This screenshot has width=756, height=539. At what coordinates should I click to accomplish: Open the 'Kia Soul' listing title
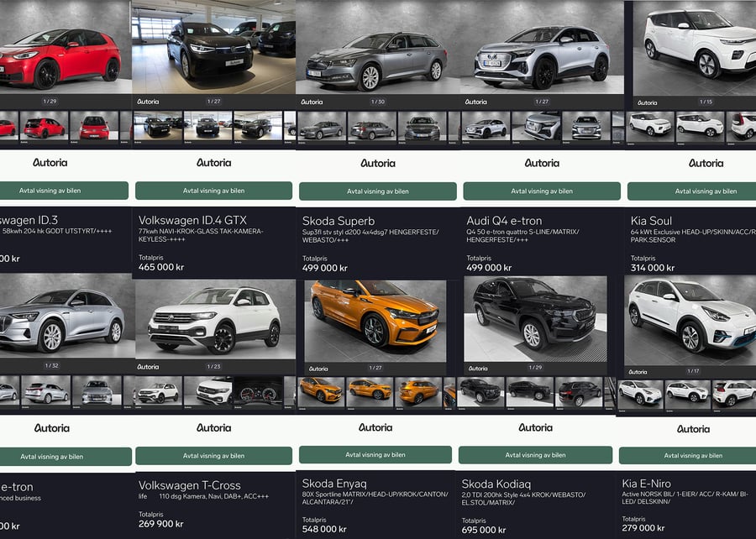tap(651, 221)
